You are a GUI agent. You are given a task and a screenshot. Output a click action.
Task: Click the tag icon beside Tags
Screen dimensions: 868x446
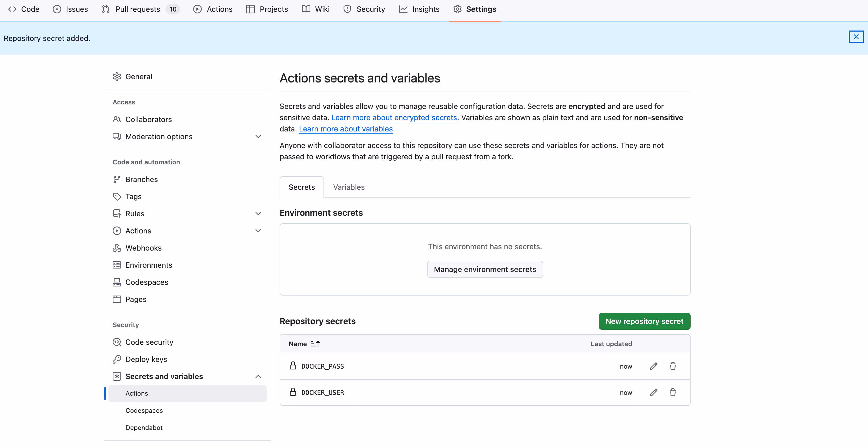click(x=117, y=196)
